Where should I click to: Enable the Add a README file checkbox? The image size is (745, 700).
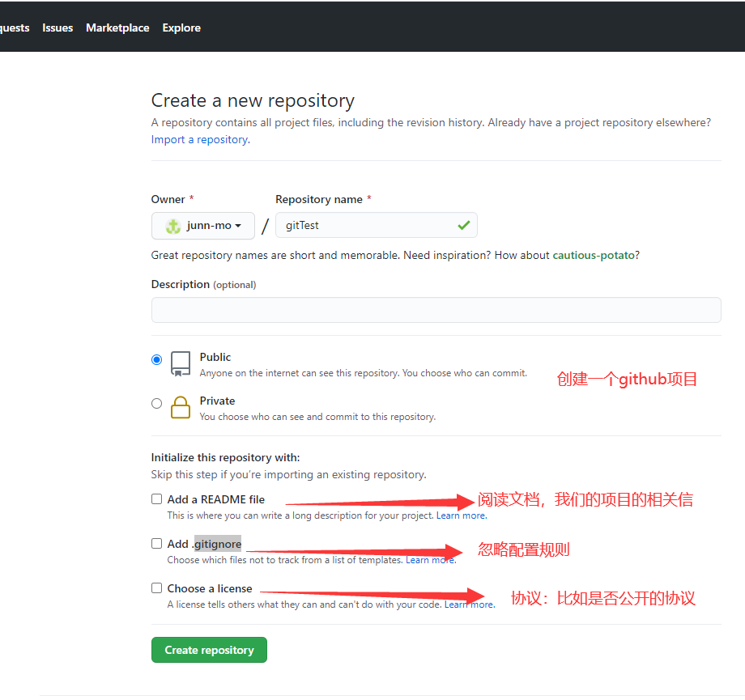pos(156,499)
